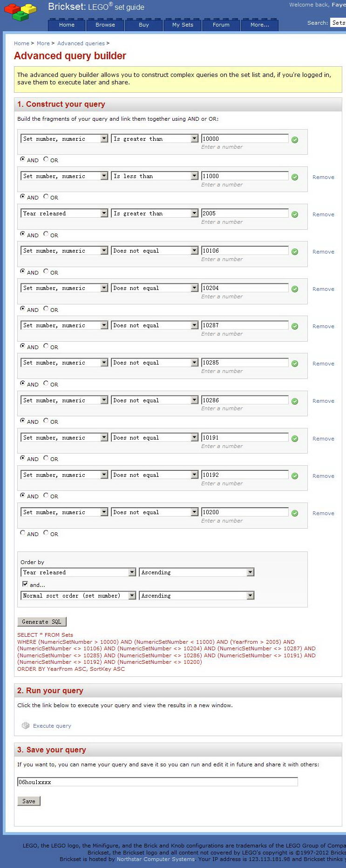Click green checkmark beside value 11000
346x868 pixels.
(x=295, y=177)
